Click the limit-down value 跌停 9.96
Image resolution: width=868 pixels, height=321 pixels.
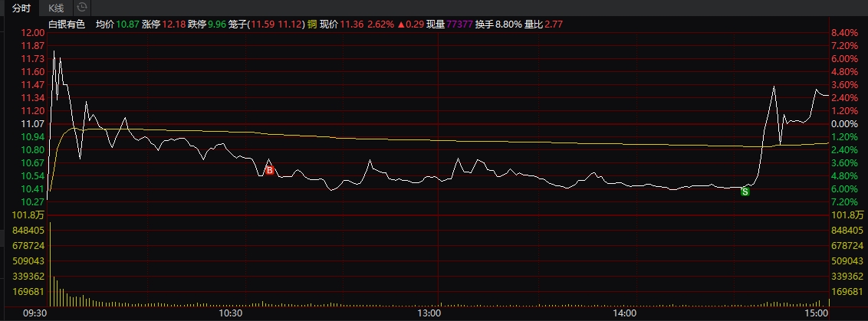[x=207, y=25]
